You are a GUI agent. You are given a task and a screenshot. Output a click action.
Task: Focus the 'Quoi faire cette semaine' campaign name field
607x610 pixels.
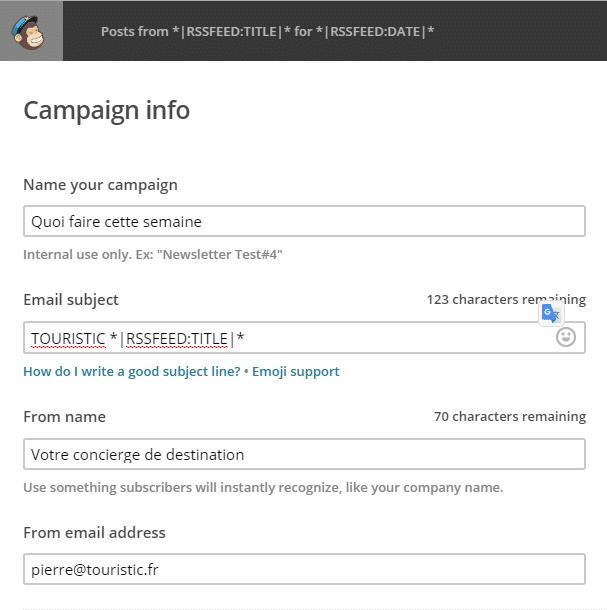pos(304,221)
